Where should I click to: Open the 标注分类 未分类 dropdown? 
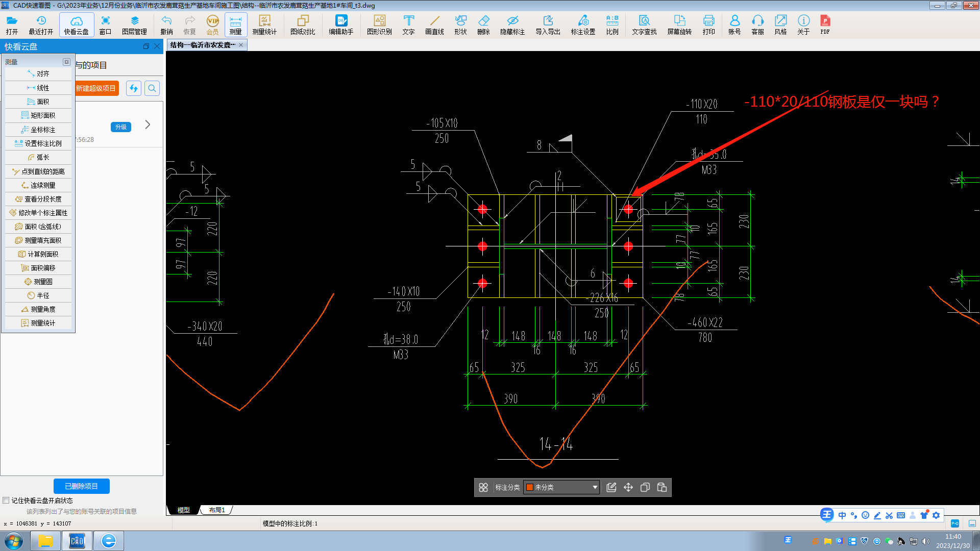561,487
